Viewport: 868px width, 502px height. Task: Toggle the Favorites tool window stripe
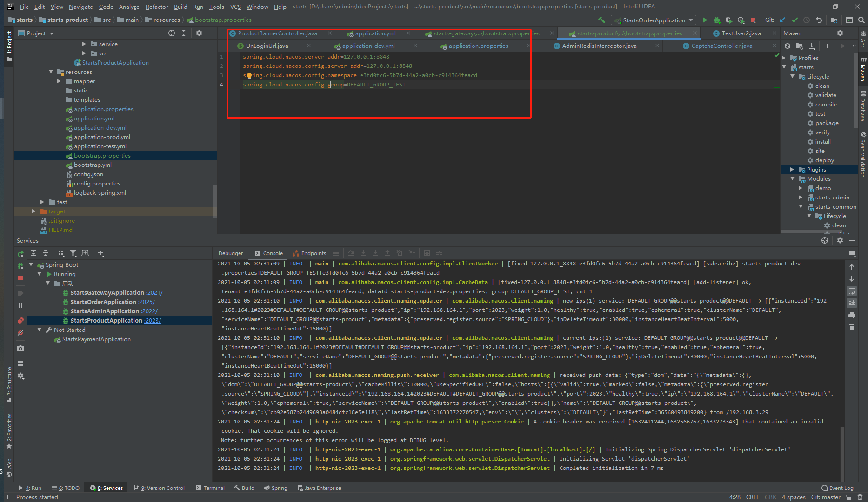tap(9, 431)
